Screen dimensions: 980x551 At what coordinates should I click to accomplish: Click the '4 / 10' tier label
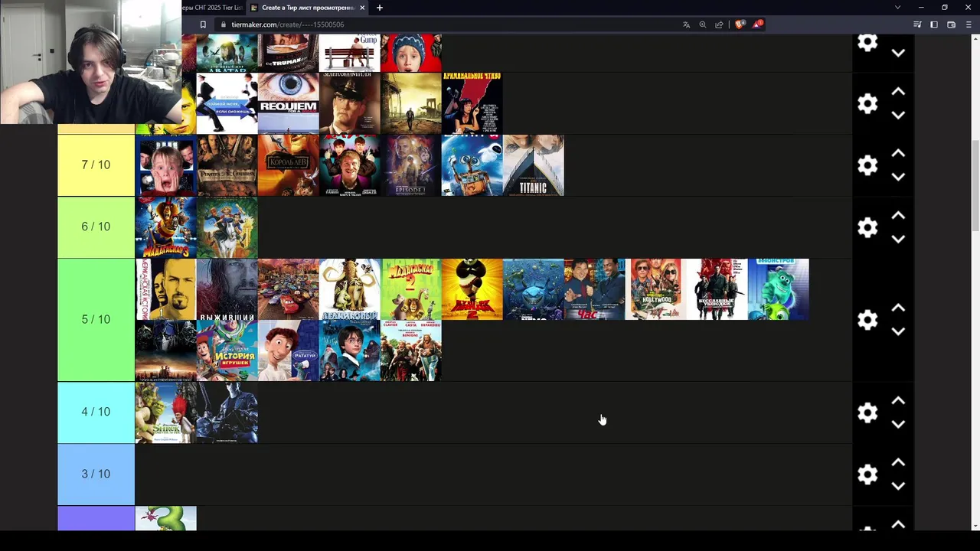pyautogui.click(x=96, y=412)
